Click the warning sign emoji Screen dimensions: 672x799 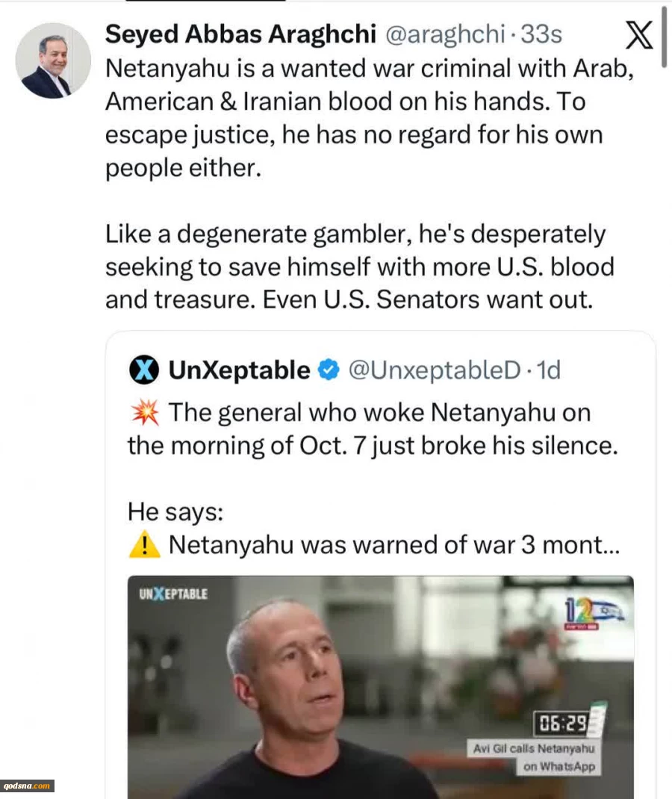click(145, 544)
